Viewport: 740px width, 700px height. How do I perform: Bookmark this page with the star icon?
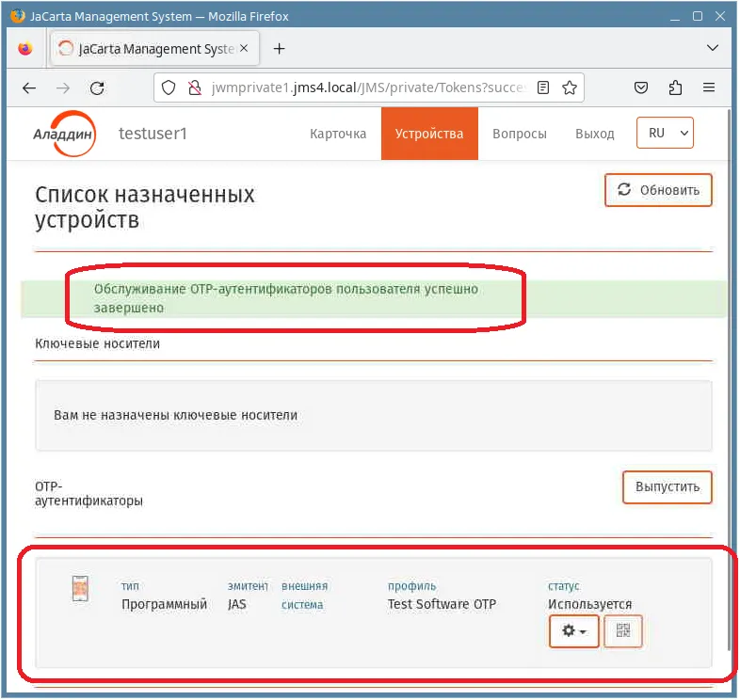coord(570,87)
